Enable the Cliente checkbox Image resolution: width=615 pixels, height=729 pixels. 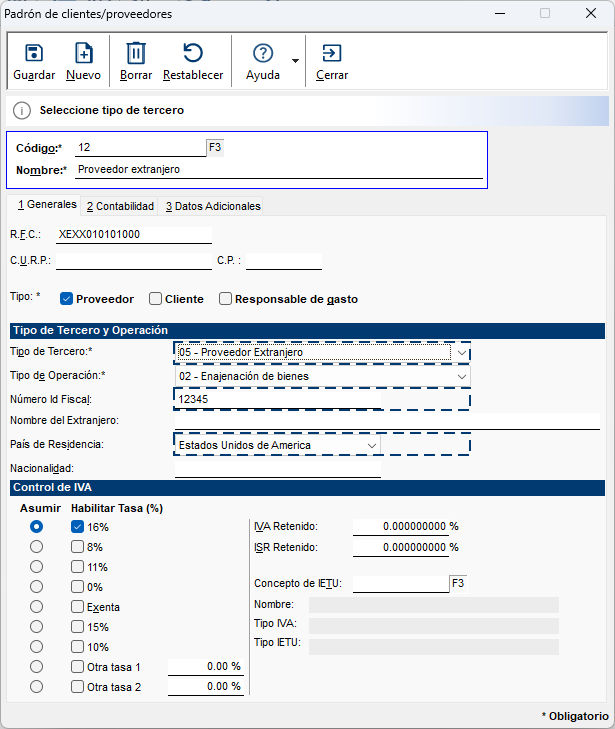click(155, 299)
